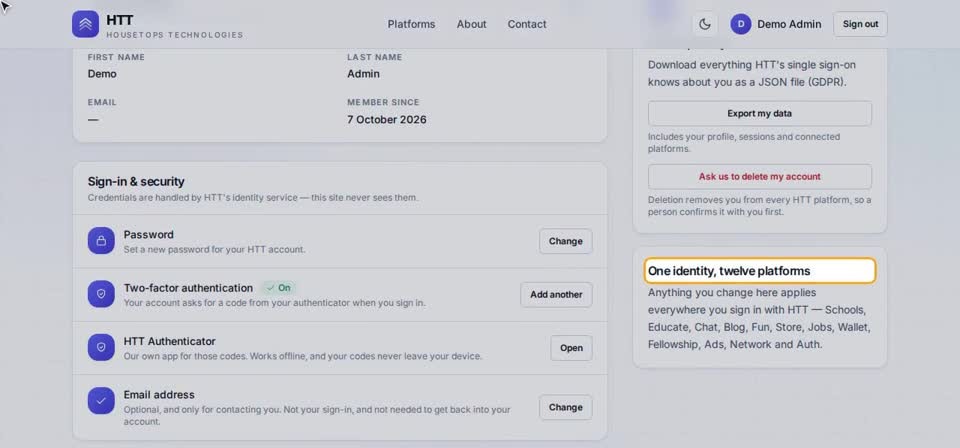This screenshot has height=448, width=960.
Task: Click the 'Anything you change here applies' paragraph
Action: coord(759,318)
